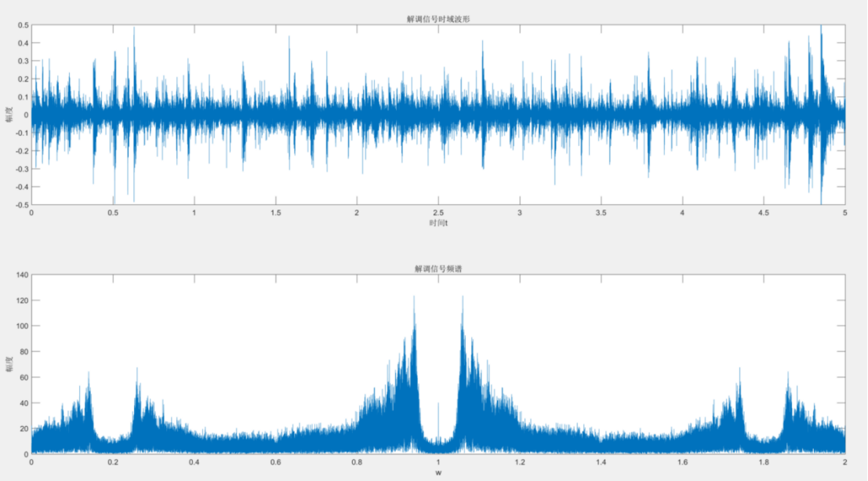Click 幅度 label of the time-domain plot
The width and height of the screenshot is (868, 481).
[9, 115]
